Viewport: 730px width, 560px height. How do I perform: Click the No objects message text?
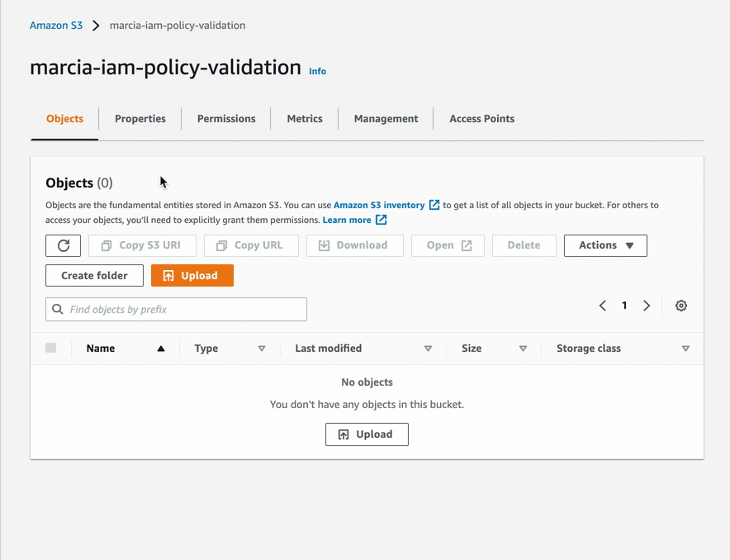pyautogui.click(x=367, y=382)
